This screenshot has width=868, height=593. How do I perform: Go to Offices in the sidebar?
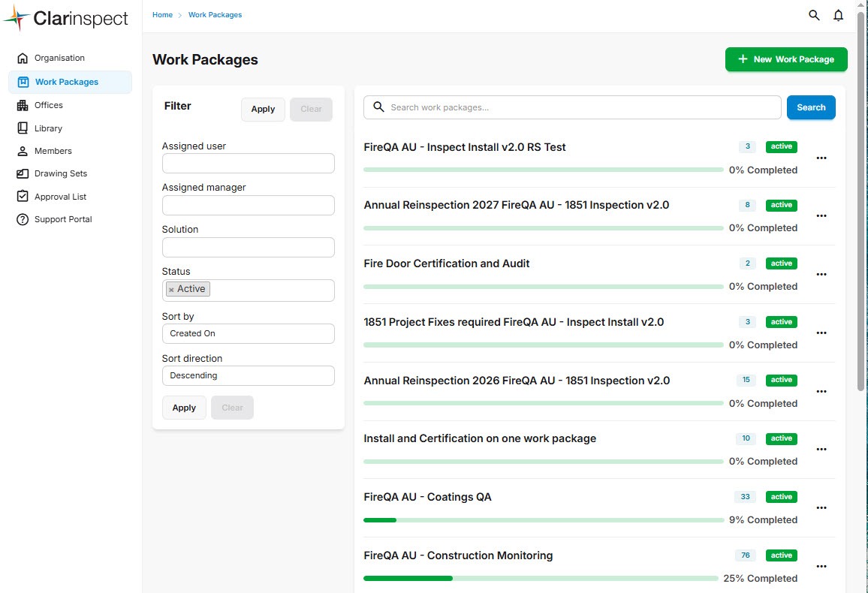click(49, 105)
